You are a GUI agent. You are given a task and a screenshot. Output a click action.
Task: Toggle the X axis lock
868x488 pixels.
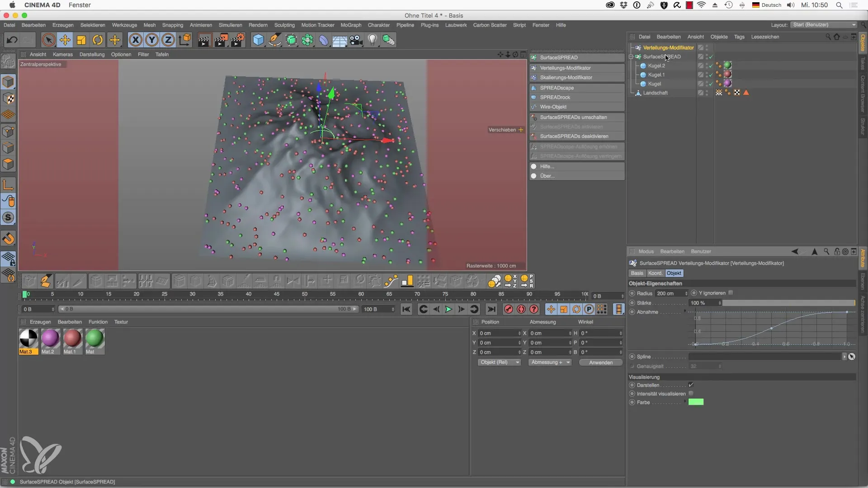pos(135,40)
